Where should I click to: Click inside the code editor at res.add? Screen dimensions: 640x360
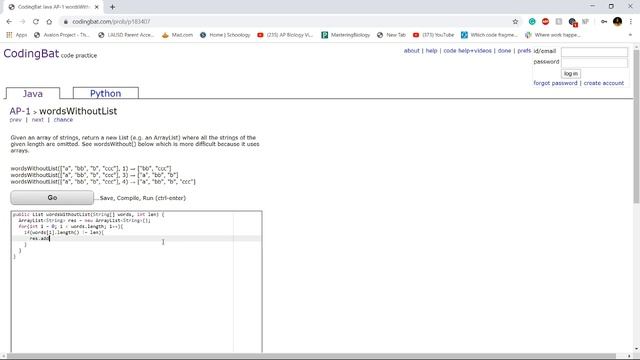(x=39, y=238)
